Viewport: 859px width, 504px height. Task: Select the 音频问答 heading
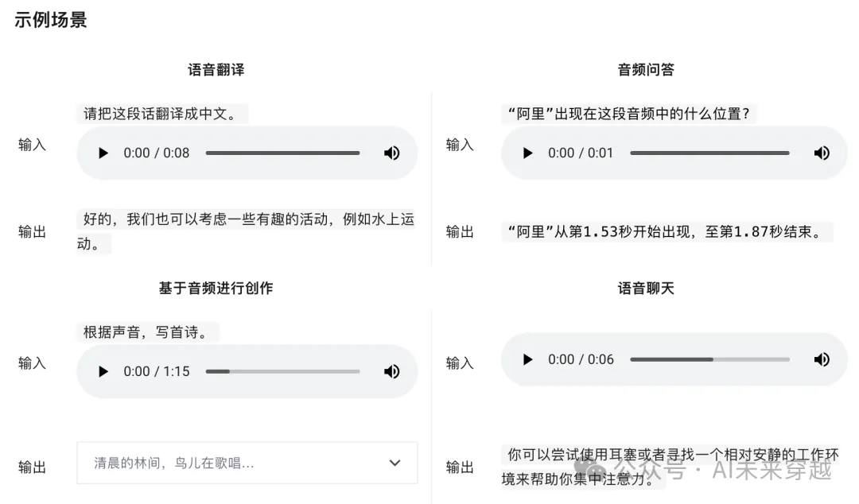tap(646, 70)
